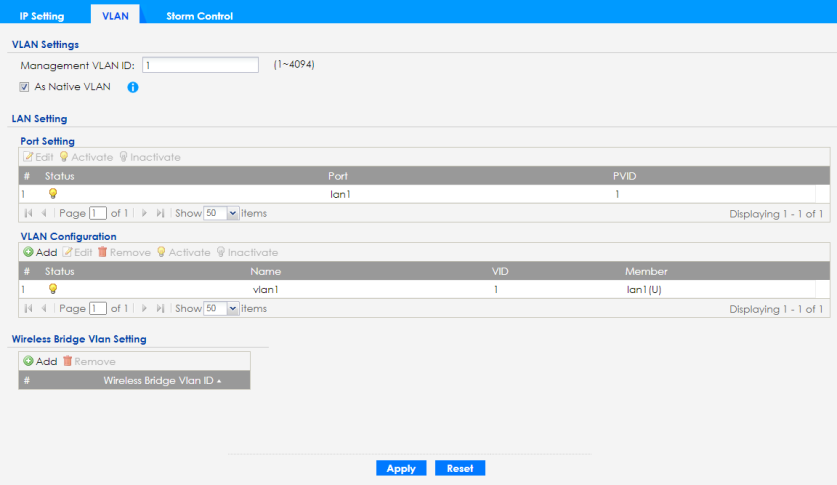Click the Management VLAN ID input field
The width and height of the screenshot is (837, 485).
200,65
